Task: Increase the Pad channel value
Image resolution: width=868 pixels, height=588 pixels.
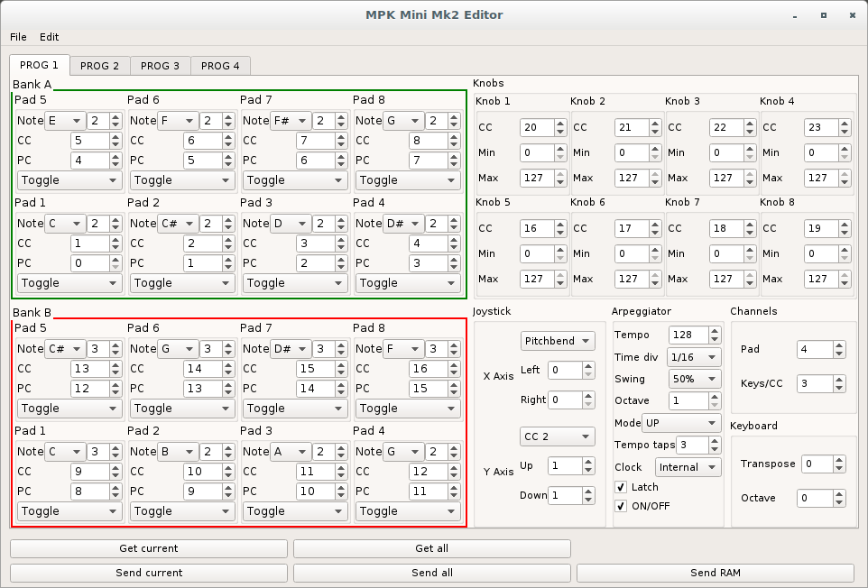Action: point(840,345)
